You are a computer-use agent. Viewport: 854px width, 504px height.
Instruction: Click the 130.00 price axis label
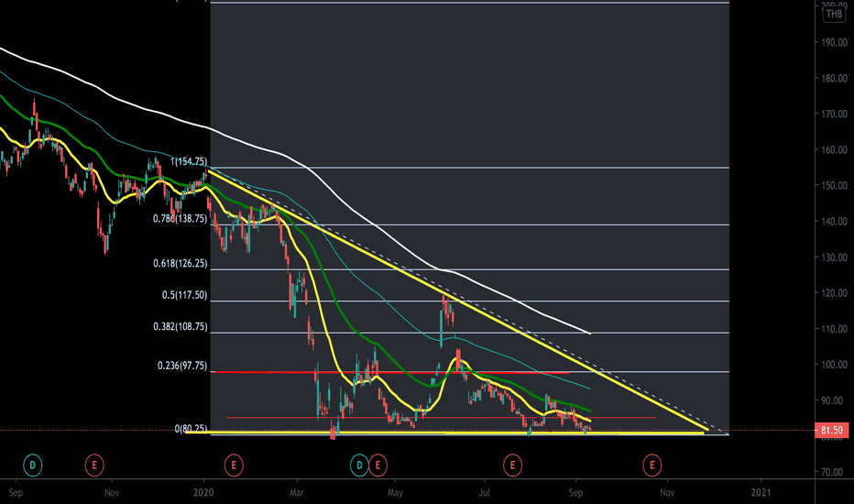(x=835, y=257)
